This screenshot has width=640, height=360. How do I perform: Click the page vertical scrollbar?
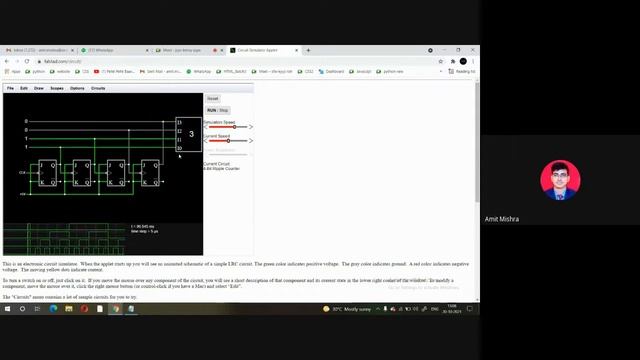(x=477, y=142)
